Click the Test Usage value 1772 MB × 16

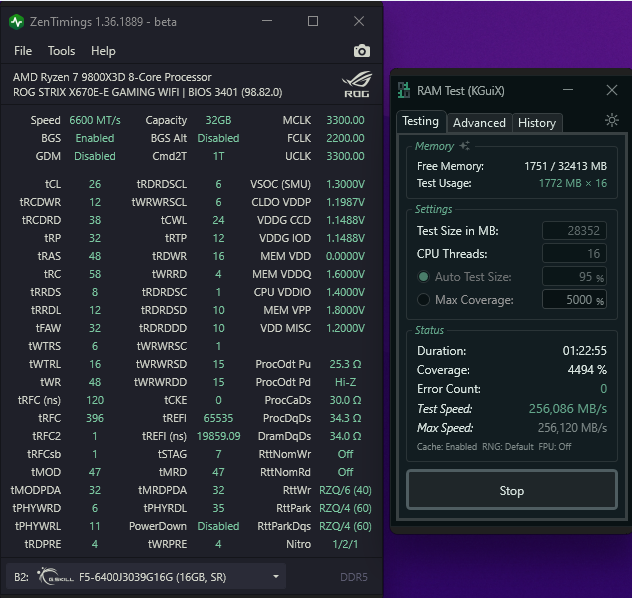pos(573,183)
